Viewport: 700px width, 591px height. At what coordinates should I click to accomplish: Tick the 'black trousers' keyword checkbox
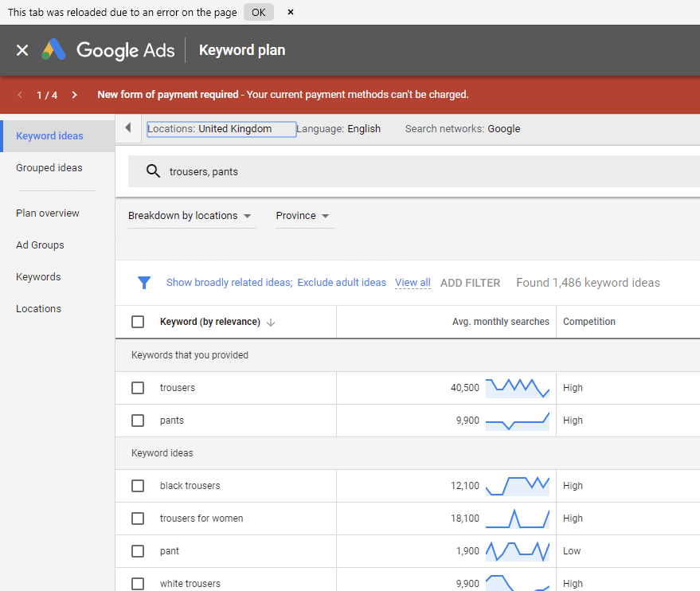click(138, 486)
